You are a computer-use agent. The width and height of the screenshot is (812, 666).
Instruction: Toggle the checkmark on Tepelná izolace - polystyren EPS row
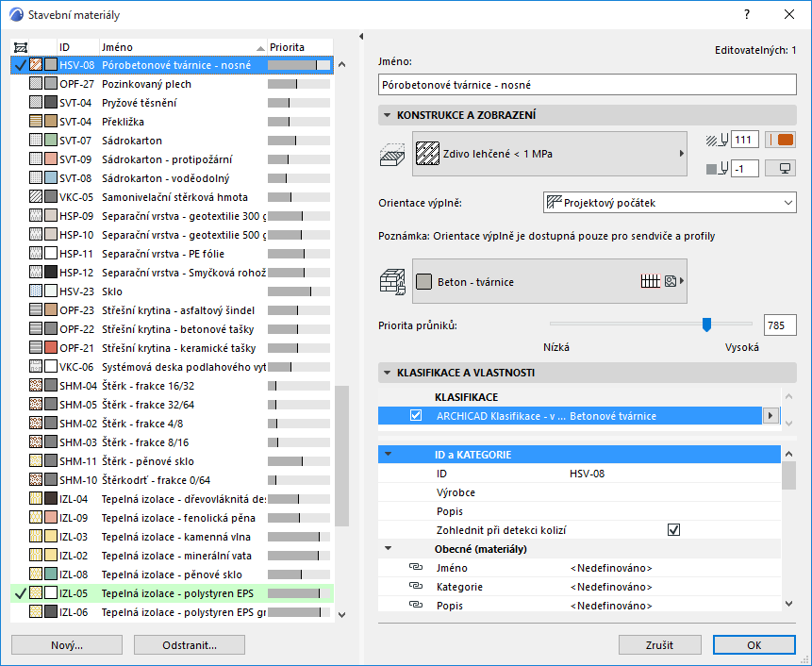coord(20,593)
